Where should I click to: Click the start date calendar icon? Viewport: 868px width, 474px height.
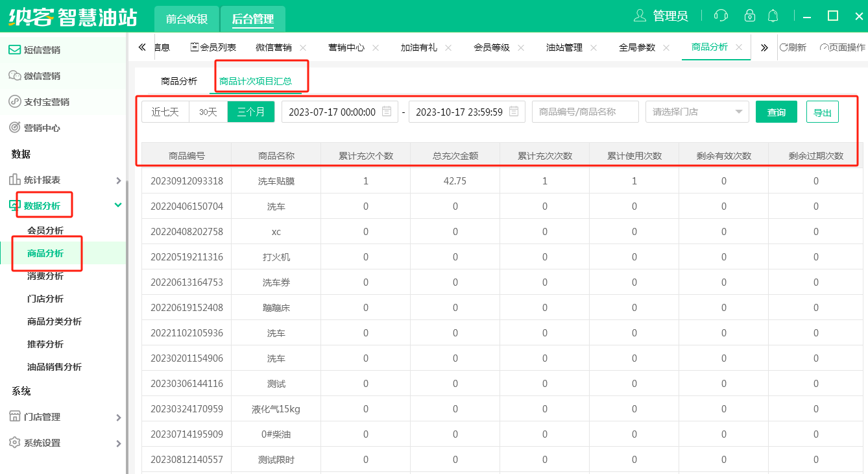point(387,112)
